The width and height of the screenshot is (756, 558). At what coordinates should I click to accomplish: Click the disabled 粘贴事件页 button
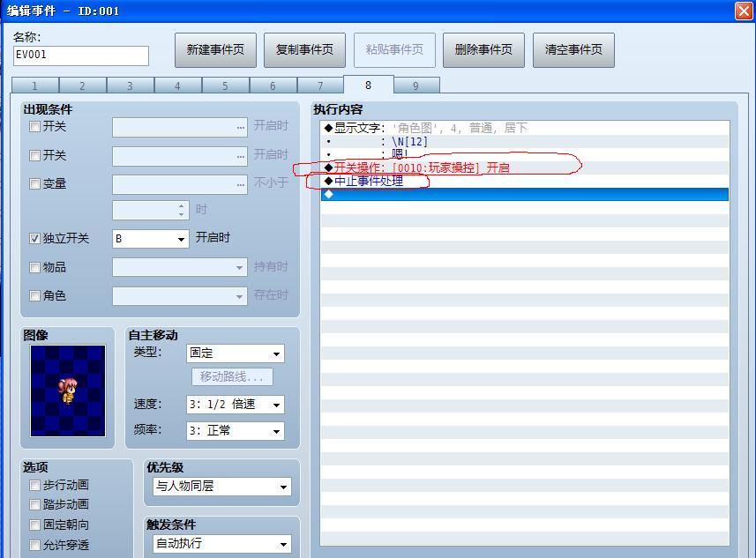pos(394,50)
